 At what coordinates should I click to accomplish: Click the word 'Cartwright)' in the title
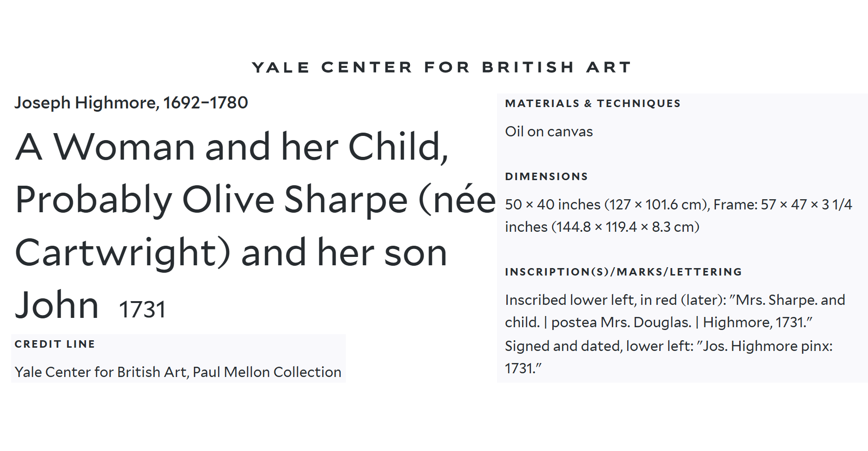click(x=123, y=253)
